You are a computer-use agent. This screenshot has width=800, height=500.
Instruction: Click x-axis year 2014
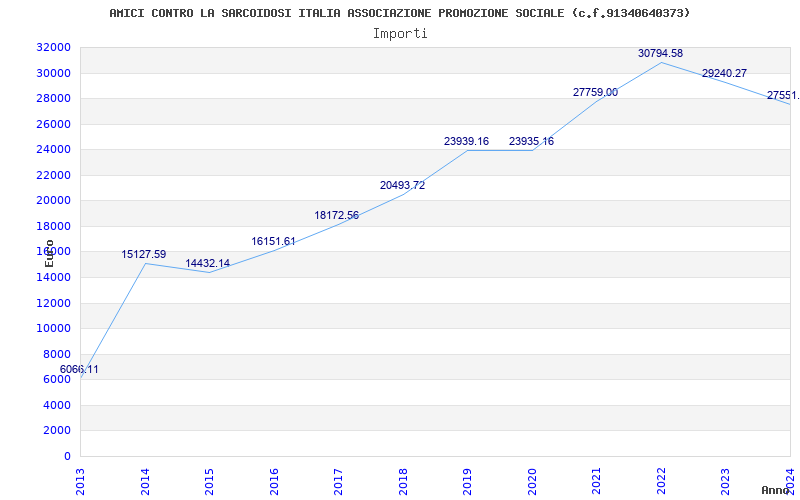(145, 482)
